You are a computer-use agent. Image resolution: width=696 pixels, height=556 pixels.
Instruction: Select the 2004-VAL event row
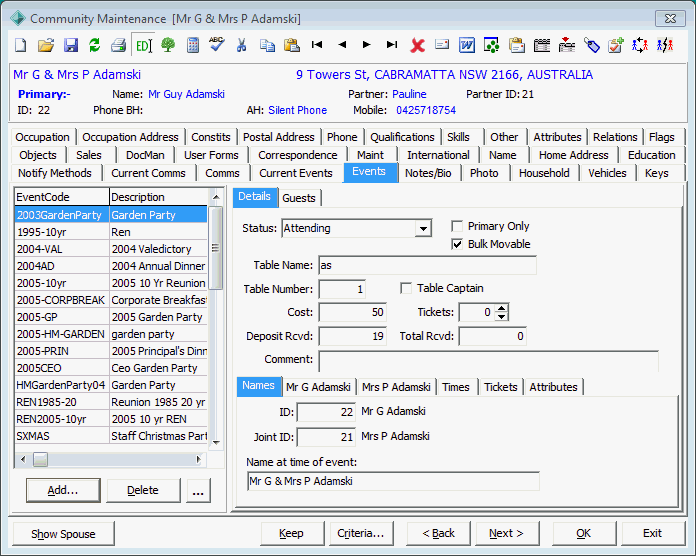click(x=111, y=249)
